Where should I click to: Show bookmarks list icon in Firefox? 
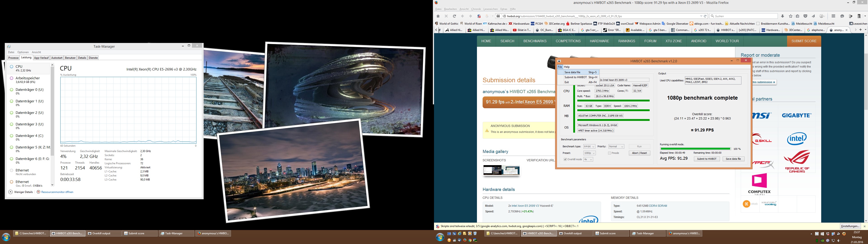(x=797, y=16)
